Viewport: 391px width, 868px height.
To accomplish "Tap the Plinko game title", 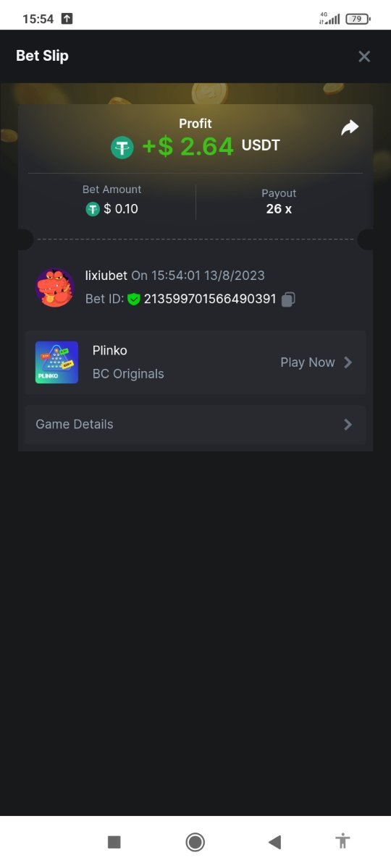I will pyautogui.click(x=110, y=351).
